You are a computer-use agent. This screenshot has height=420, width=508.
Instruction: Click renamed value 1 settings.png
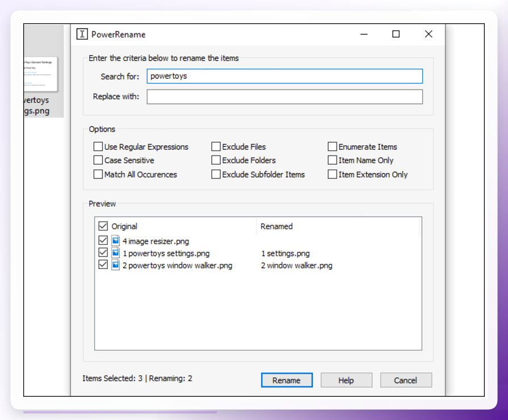point(286,253)
